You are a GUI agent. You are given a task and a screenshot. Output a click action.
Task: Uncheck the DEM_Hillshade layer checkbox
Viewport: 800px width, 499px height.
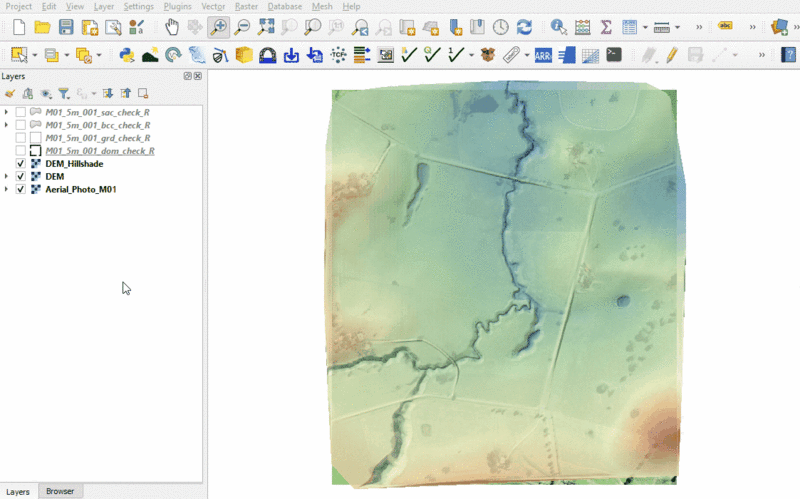[x=21, y=164]
